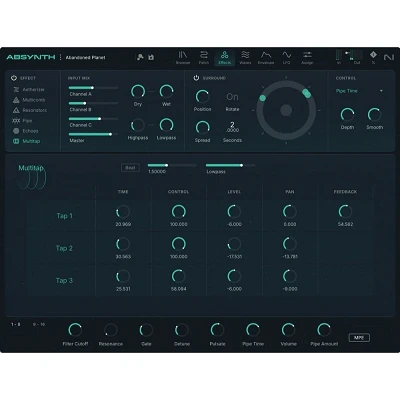Click the Control Smooth knob
The width and height of the screenshot is (400, 400).
click(x=374, y=114)
